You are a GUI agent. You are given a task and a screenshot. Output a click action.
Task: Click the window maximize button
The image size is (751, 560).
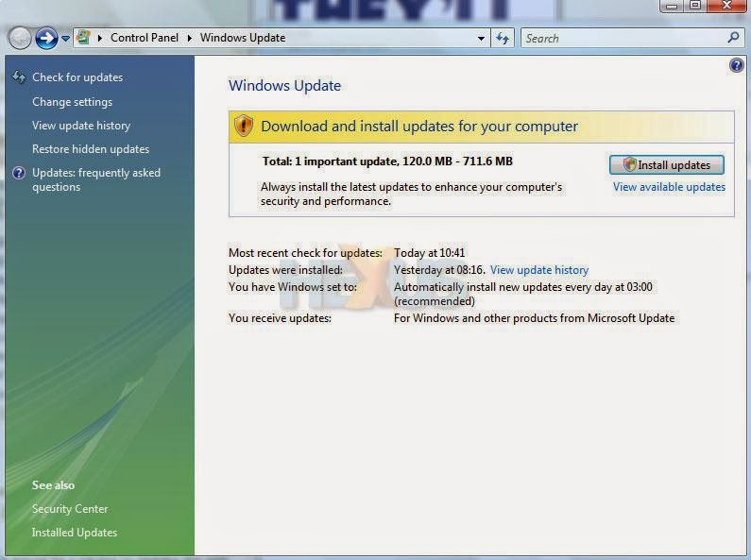coord(695,6)
